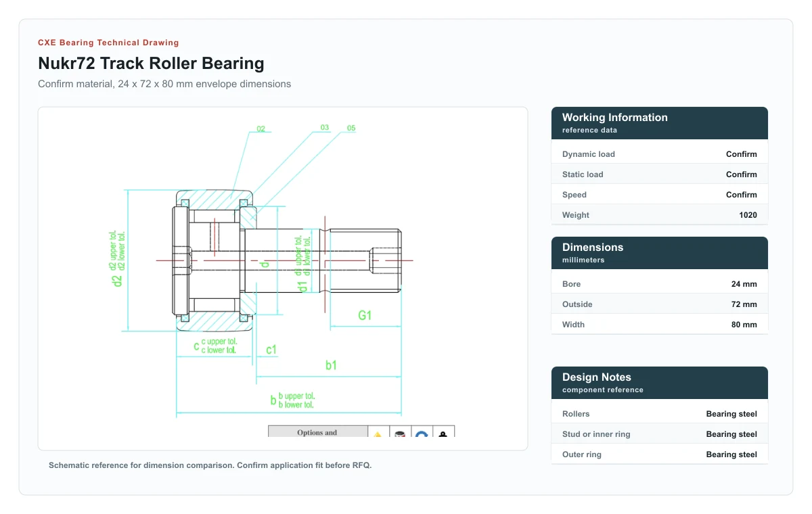
Task: Click 'Bearing steel' value for Outer ring
Action: pyautogui.click(x=731, y=454)
